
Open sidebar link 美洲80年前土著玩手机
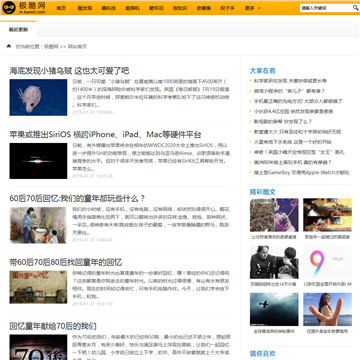tap(293, 162)
